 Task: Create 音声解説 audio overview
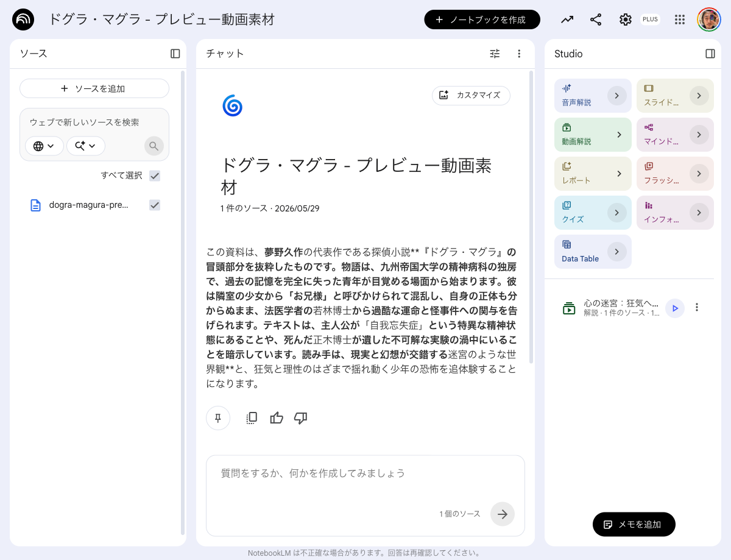click(x=593, y=96)
